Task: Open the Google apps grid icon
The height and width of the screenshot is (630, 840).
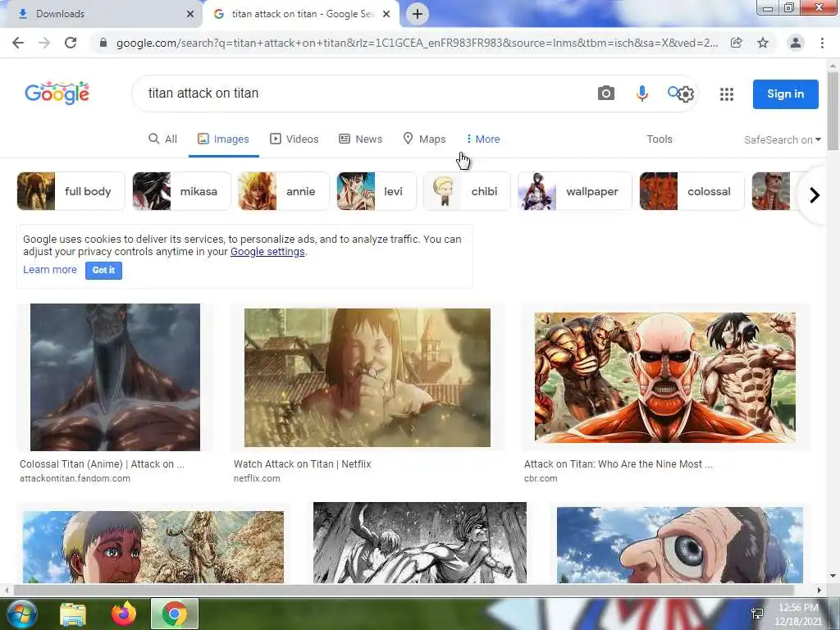Action: click(727, 94)
